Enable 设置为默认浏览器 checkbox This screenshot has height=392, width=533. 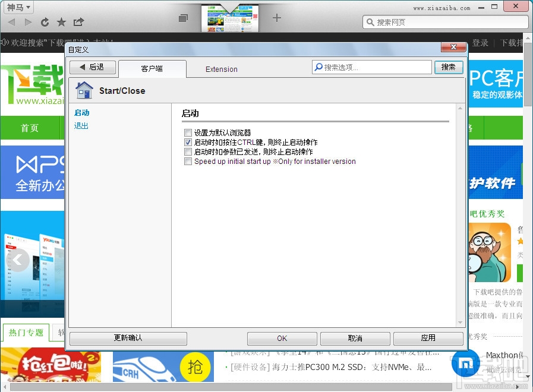pos(188,132)
